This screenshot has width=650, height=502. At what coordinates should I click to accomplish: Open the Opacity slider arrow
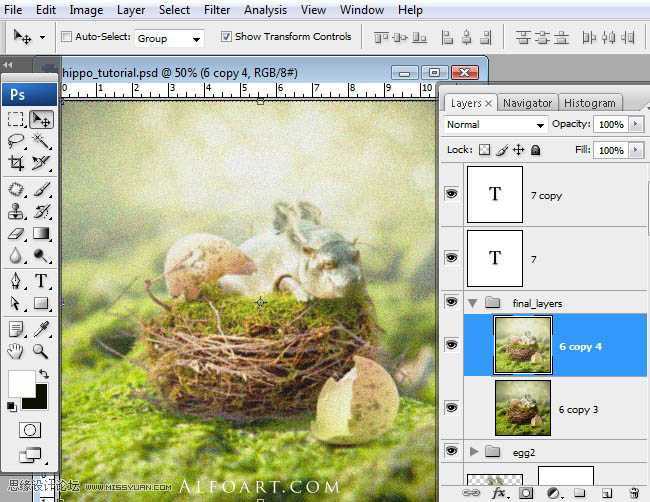click(x=636, y=124)
